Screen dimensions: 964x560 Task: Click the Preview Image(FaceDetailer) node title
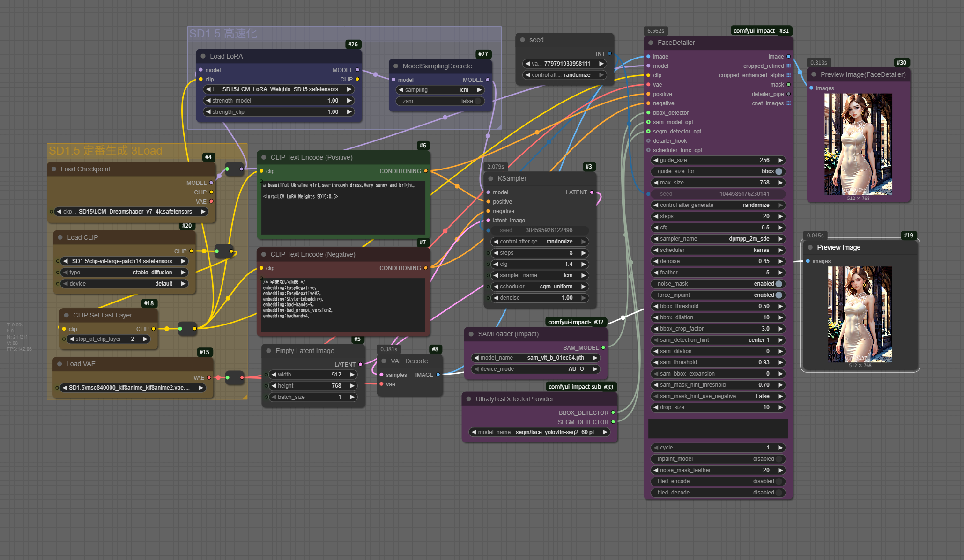click(x=862, y=74)
